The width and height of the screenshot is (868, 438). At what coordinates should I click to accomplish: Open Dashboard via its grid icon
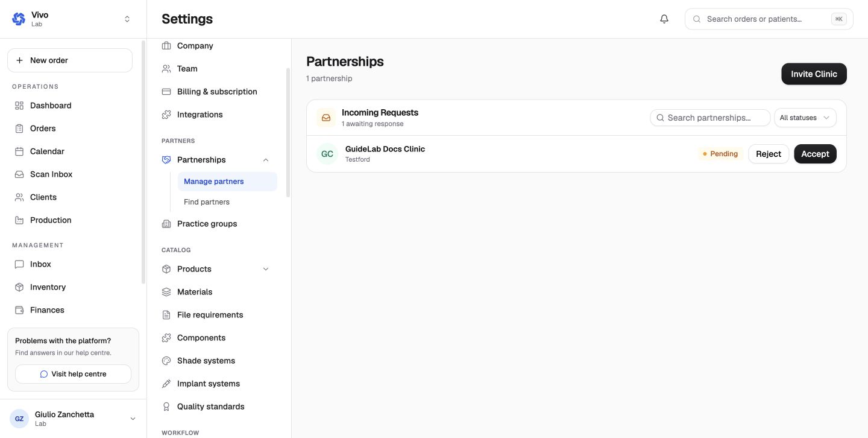click(19, 106)
